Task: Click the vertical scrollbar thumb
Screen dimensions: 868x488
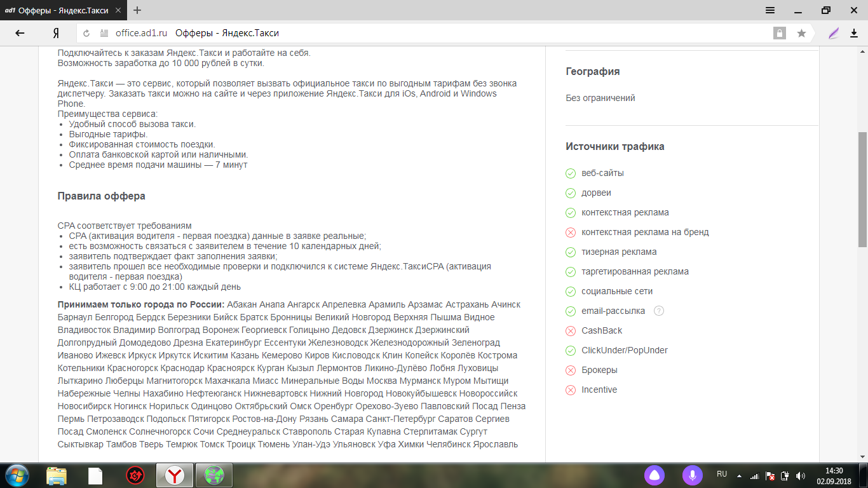Action: (x=863, y=189)
